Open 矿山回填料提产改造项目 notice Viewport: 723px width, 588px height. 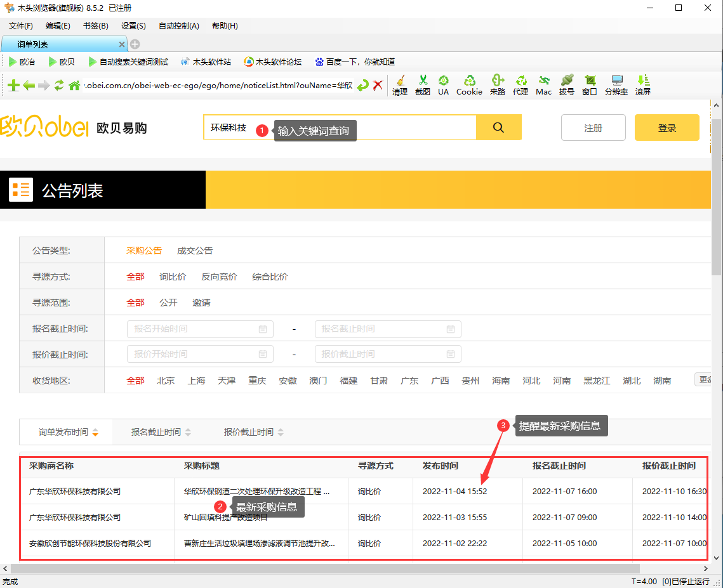click(225, 517)
